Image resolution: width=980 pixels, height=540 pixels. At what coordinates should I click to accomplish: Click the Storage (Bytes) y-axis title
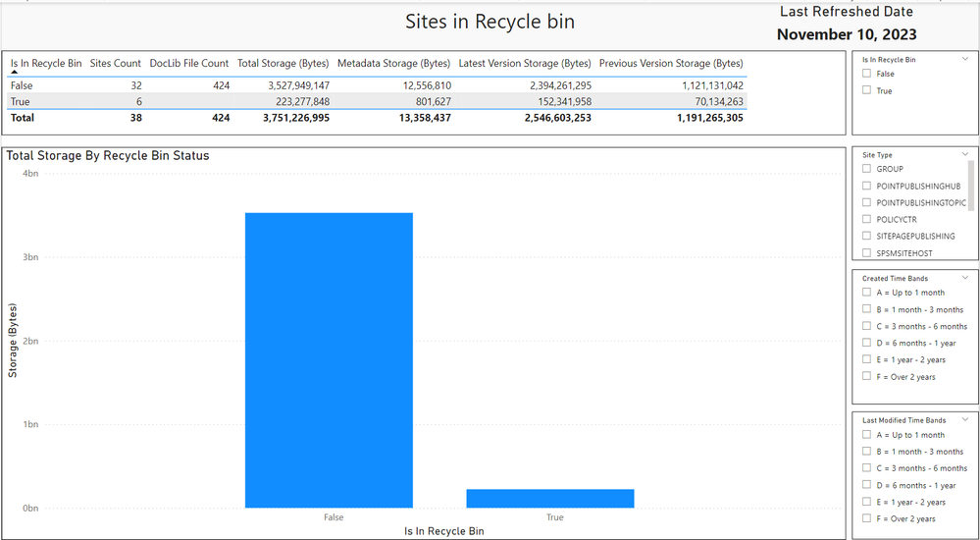[13, 340]
